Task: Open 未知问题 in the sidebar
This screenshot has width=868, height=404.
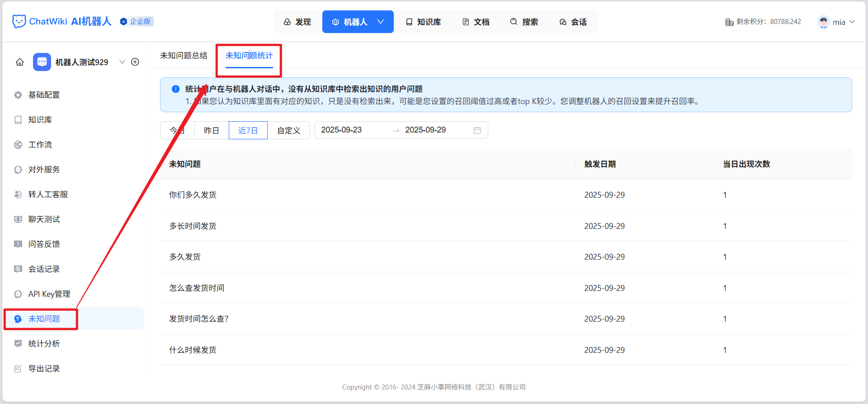Action: (x=74, y=319)
